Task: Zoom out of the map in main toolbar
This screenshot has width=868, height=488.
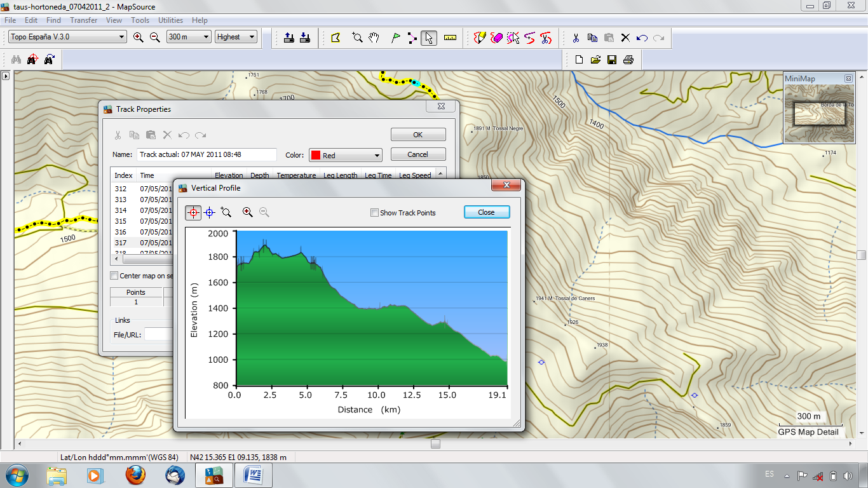Action: tap(154, 37)
